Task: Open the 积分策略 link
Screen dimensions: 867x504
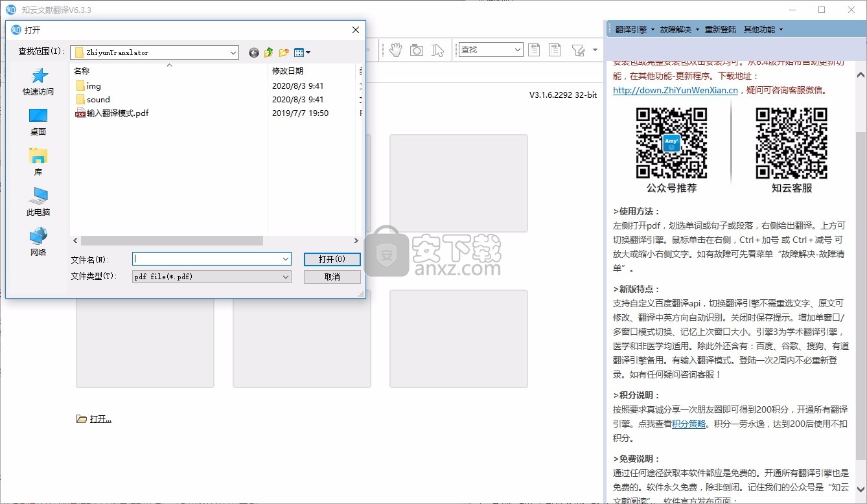Action: (x=689, y=424)
